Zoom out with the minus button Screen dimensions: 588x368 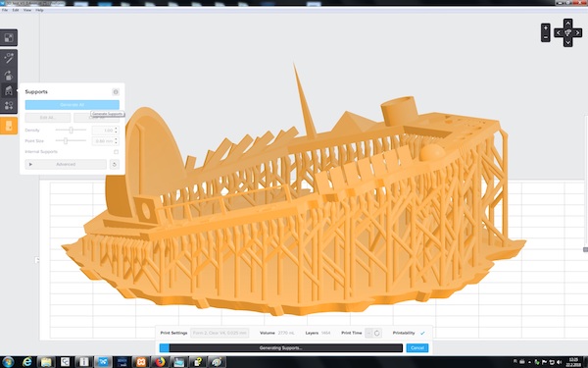(x=546, y=37)
